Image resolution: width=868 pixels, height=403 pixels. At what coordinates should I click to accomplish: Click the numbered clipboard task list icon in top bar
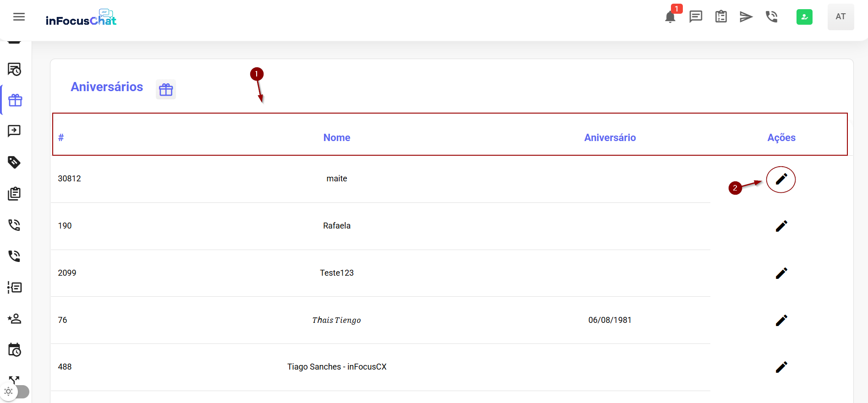pos(721,17)
